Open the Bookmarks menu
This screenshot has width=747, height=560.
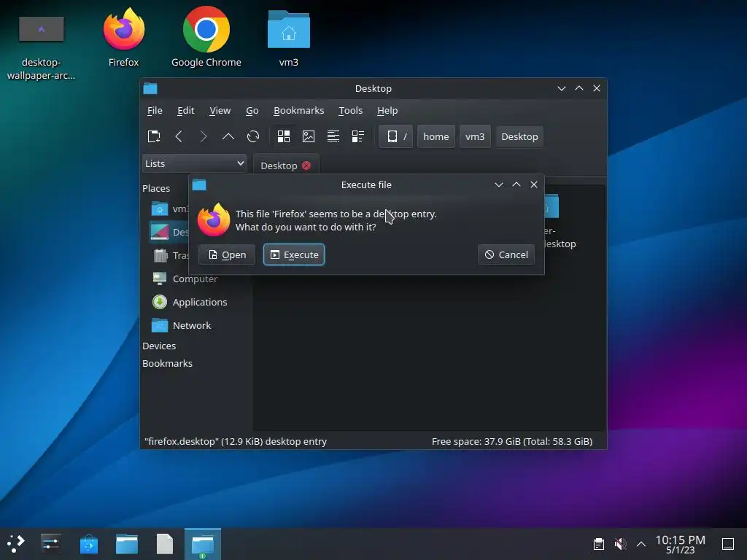click(x=298, y=111)
